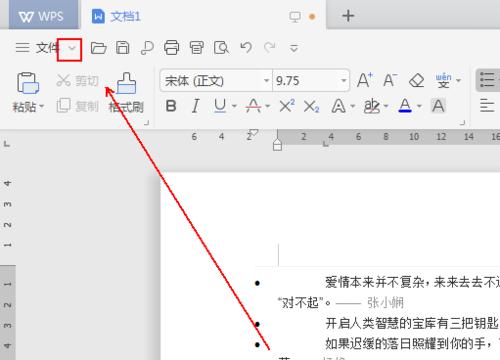Click the Redo arrow
This screenshot has height=360, width=500.
pos(269,47)
